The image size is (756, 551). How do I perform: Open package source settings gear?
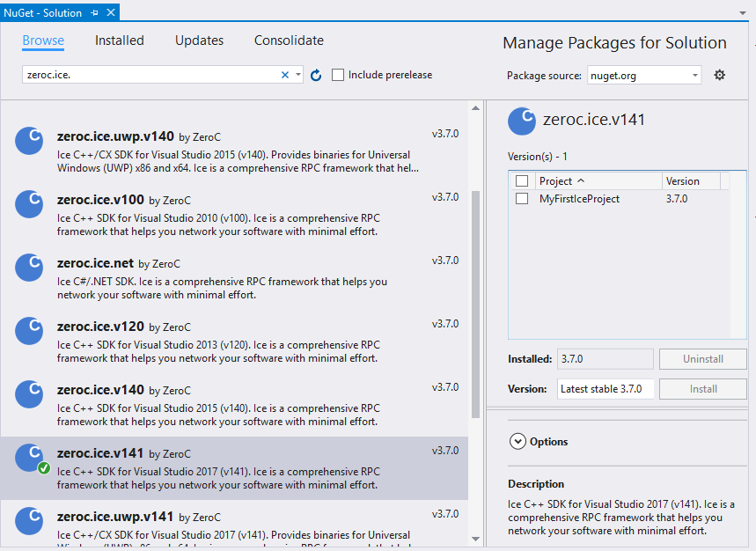(x=719, y=75)
